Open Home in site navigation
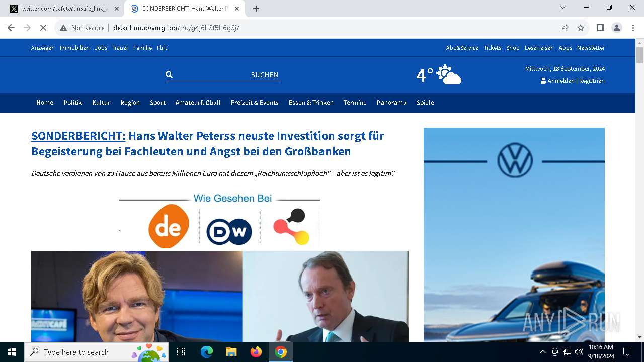This screenshot has width=644, height=362. coord(45,103)
